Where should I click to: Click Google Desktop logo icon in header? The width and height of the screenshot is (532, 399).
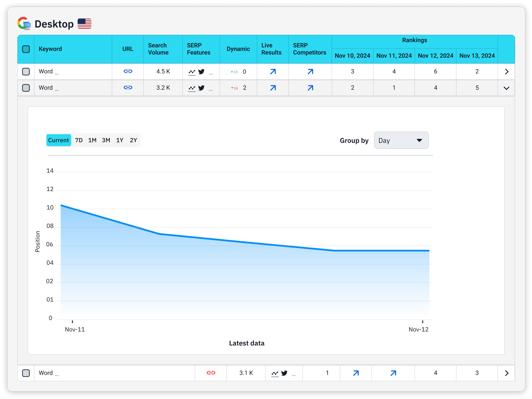click(x=24, y=23)
